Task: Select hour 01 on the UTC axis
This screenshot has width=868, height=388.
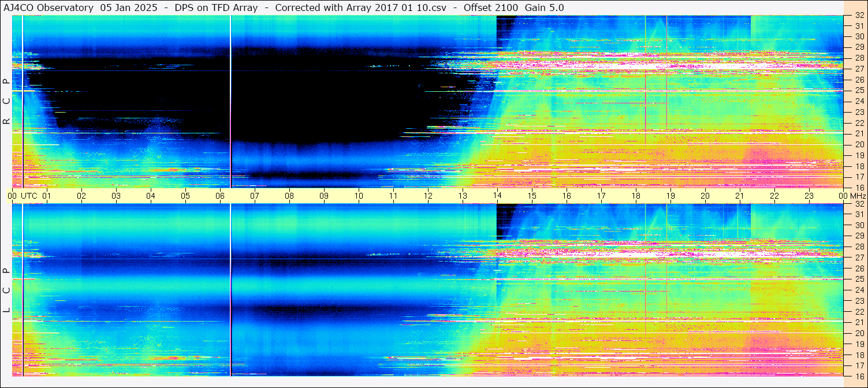Action: (47, 196)
